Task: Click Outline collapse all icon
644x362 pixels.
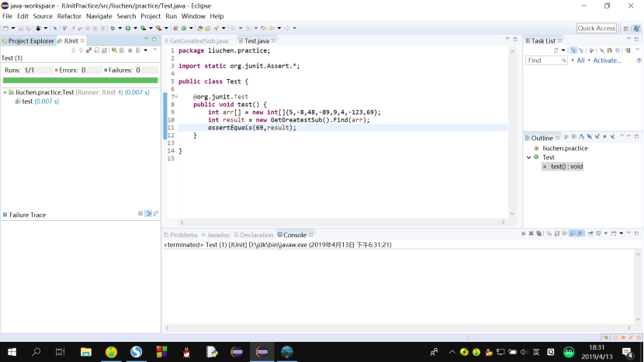Action: [574, 136]
